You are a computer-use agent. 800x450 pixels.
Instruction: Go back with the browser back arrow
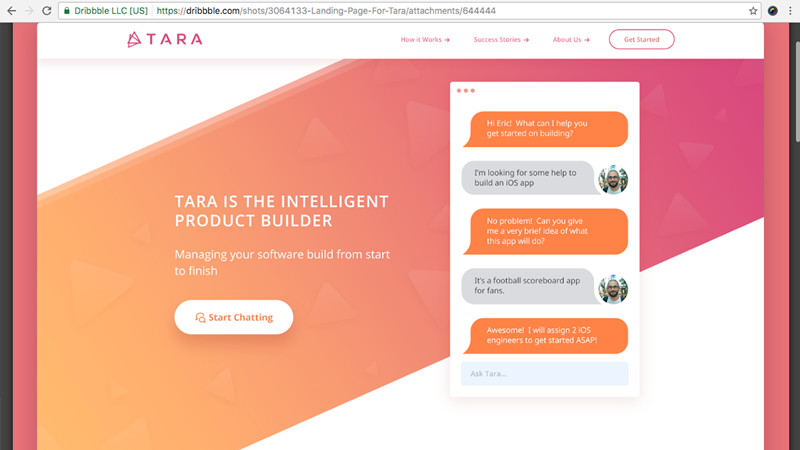(x=11, y=11)
